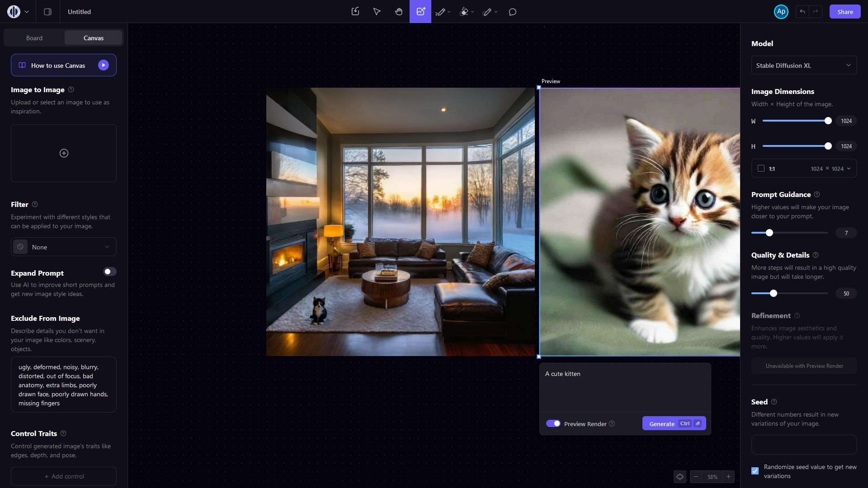
Task: Expand the 1:1 aspect ratio dropdown
Action: point(804,169)
